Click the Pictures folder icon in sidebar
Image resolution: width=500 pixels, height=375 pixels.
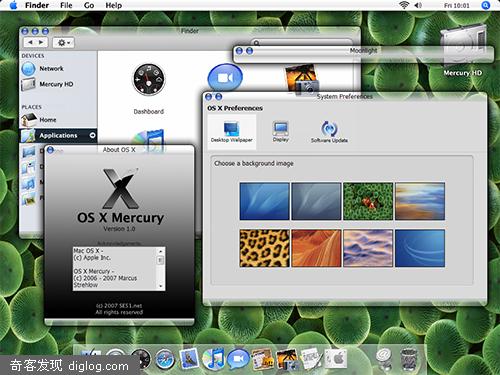click(29, 199)
